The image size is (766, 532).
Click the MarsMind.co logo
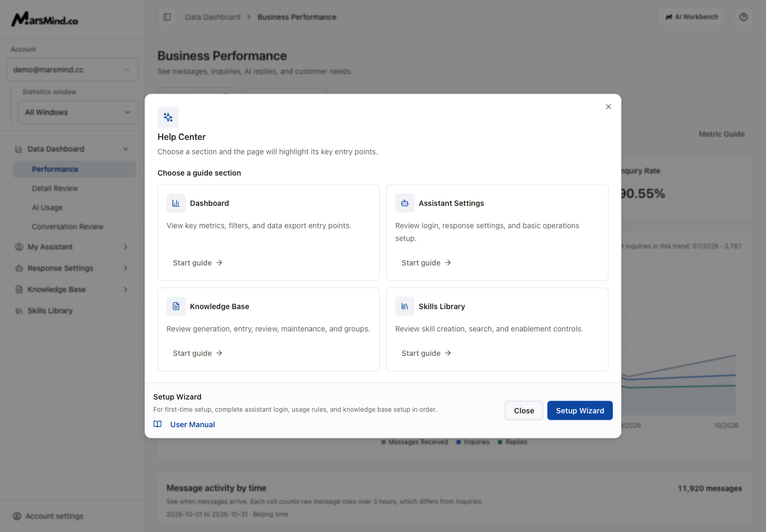click(x=45, y=20)
